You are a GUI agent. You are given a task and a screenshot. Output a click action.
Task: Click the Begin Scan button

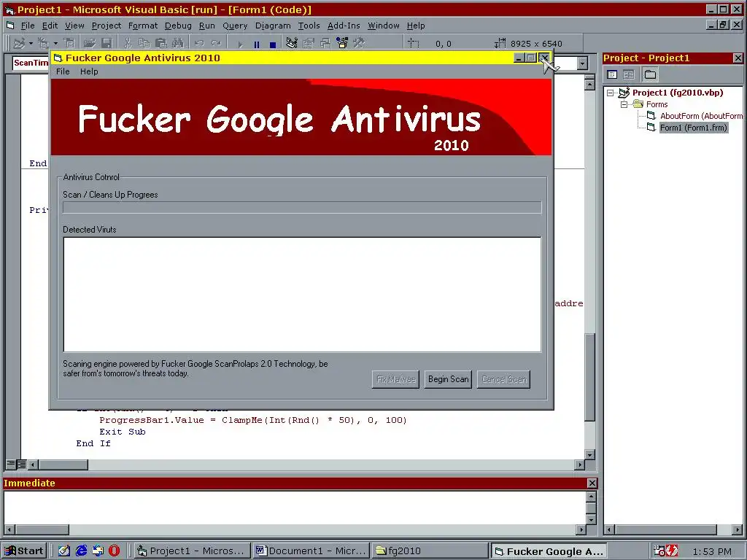pos(449,379)
